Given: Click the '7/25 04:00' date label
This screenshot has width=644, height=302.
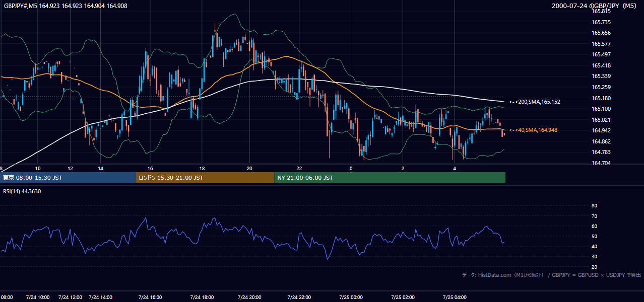Looking at the screenshot, I should coord(455,297).
